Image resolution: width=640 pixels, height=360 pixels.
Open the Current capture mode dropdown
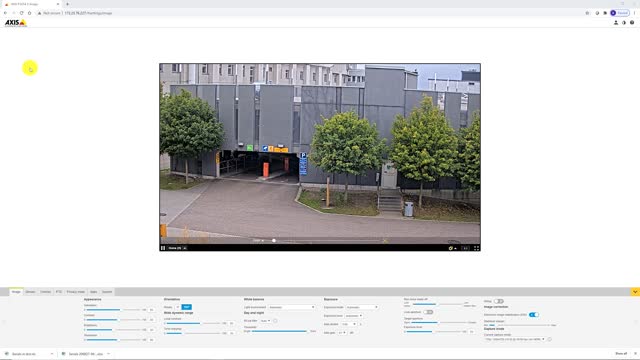(x=515, y=339)
